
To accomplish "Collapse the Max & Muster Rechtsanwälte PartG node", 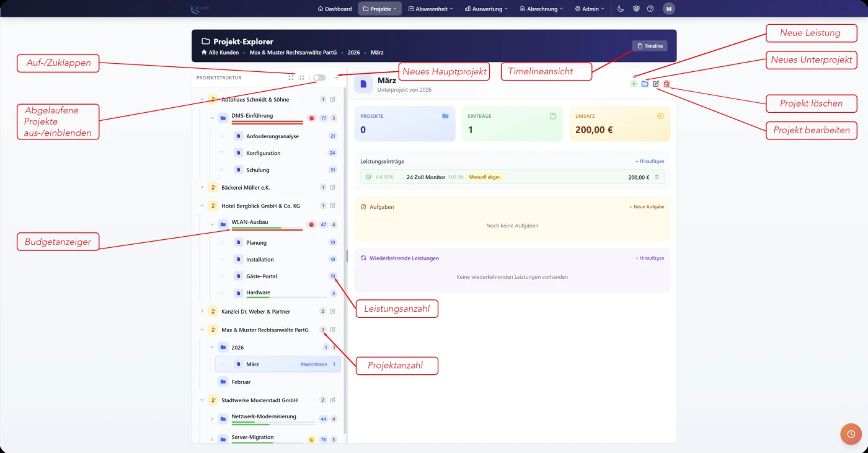I will coord(201,330).
